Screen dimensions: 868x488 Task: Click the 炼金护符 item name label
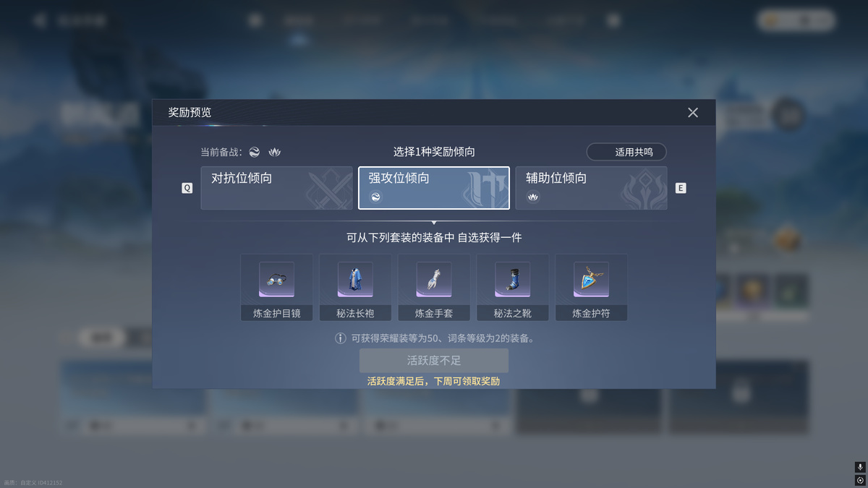point(591,314)
